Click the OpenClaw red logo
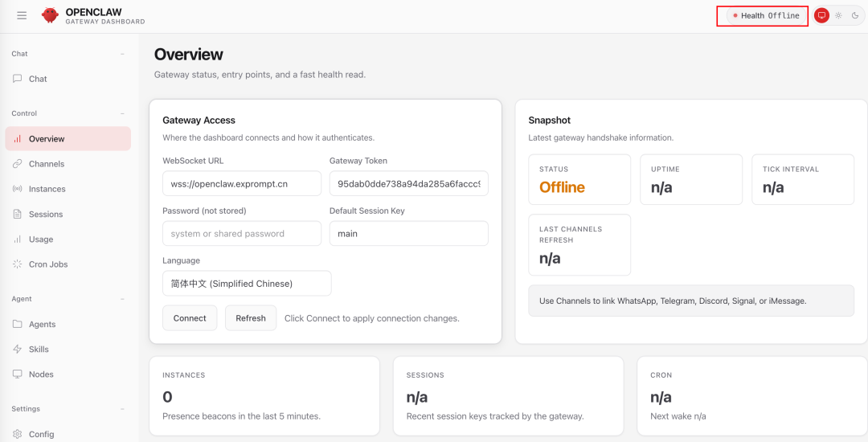This screenshot has width=868, height=442. coord(50,15)
